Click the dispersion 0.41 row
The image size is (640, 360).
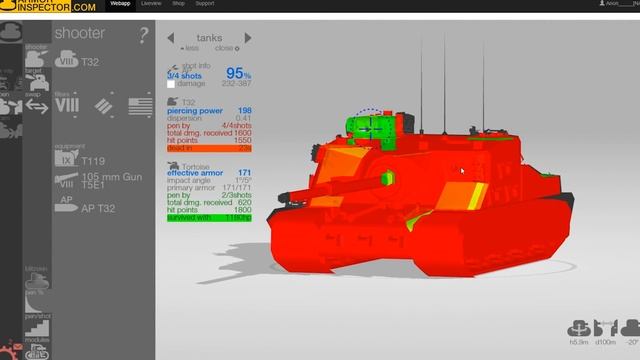click(x=209, y=118)
